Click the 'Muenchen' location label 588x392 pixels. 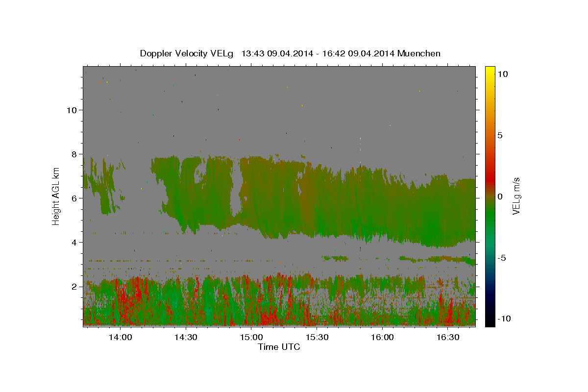point(419,53)
